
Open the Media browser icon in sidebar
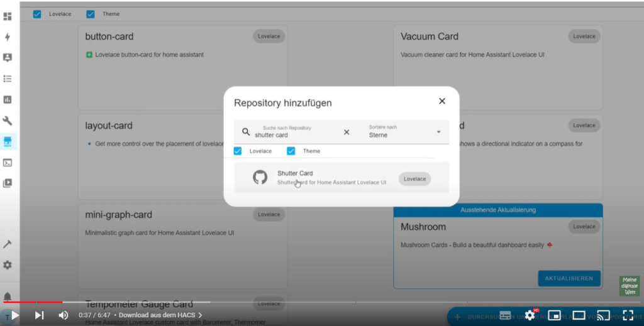8,183
